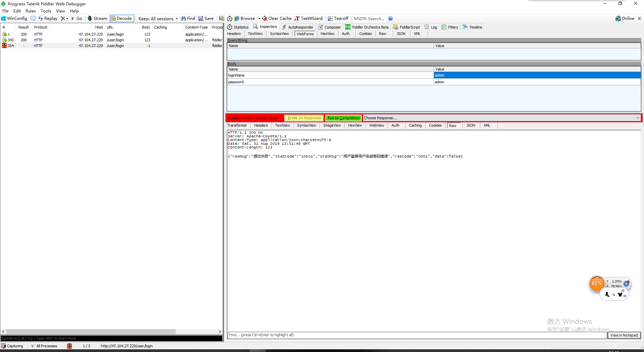Select the password row in Body
Viewport: 644px width, 352px height.
[434, 82]
